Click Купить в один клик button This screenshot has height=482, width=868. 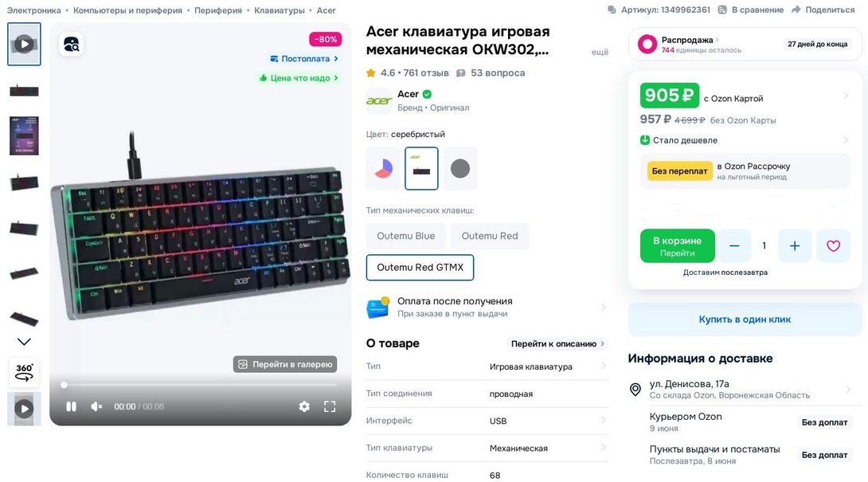[745, 319]
